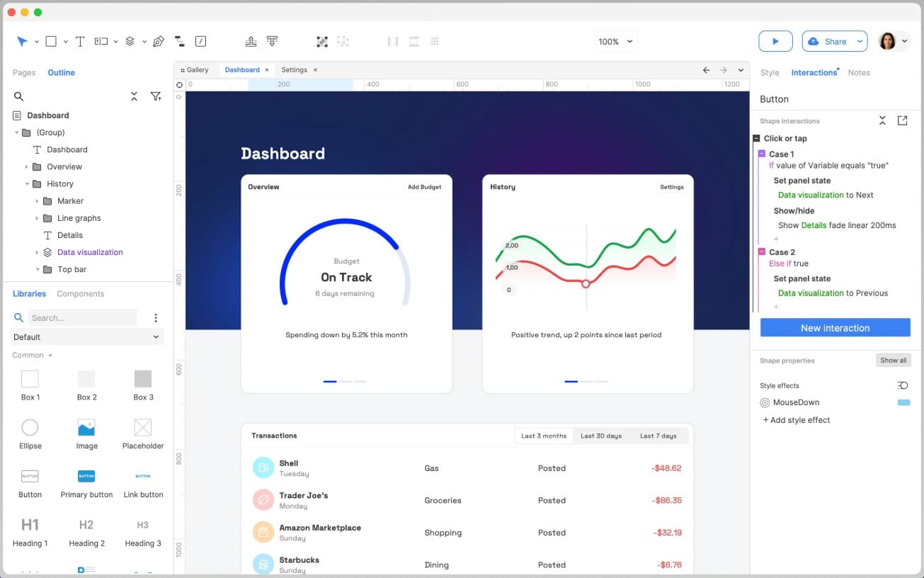Open the Share button dropdown arrow
The width and height of the screenshot is (924, 578).
point(860,42)
